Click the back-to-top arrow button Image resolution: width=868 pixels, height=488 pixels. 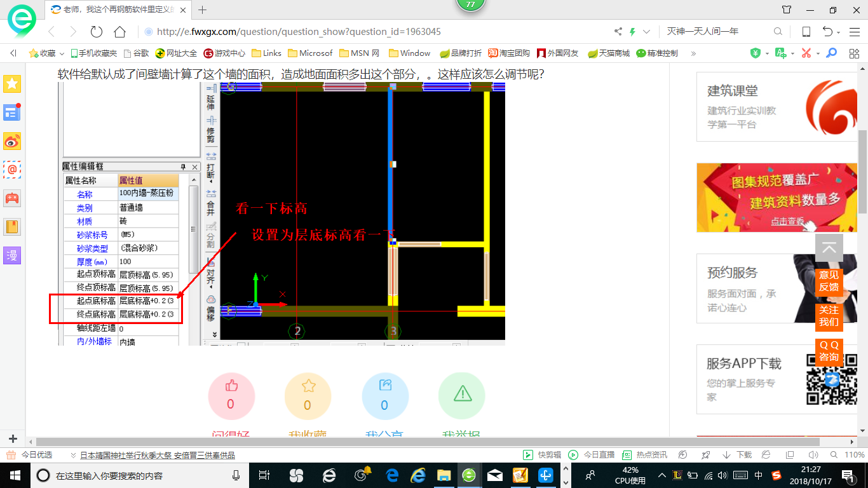(829, 248)
